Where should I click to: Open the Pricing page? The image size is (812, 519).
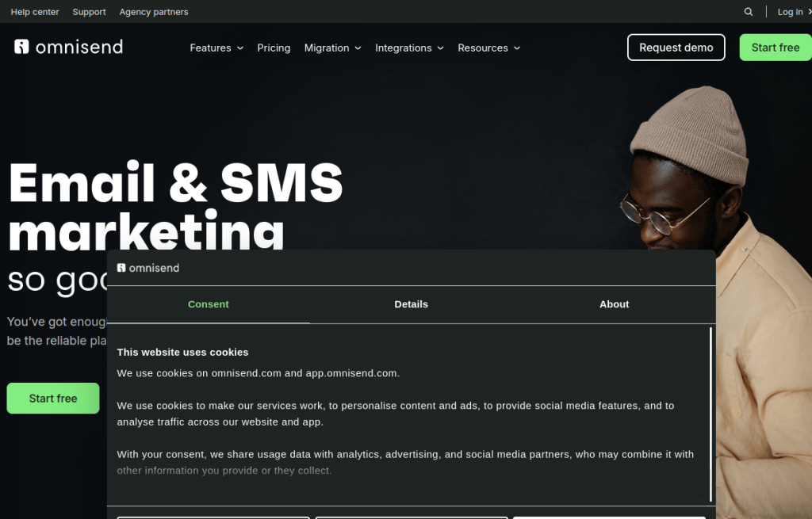pos(274,48)
